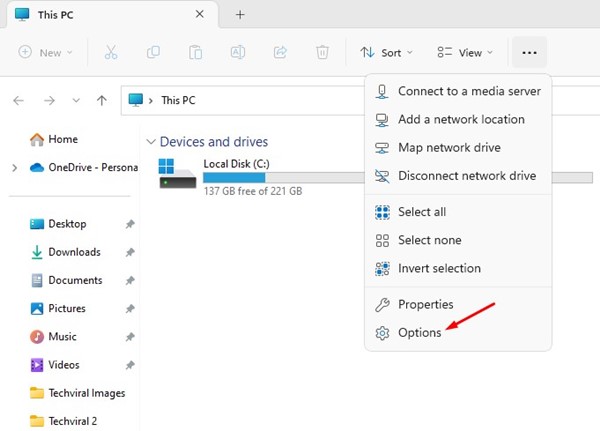
Task: Expand the OneDrive tree node
Action: click(14, 168)
